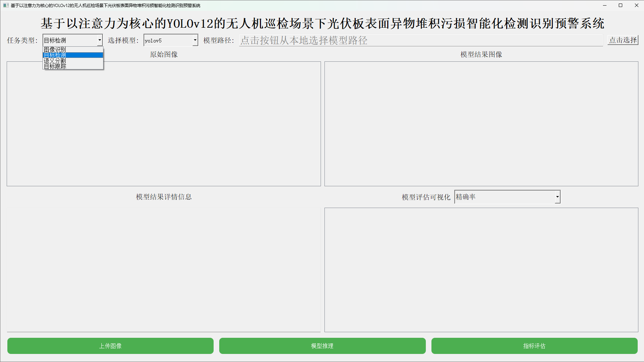Click the 任务类型 label

click(x=22, y=40)
